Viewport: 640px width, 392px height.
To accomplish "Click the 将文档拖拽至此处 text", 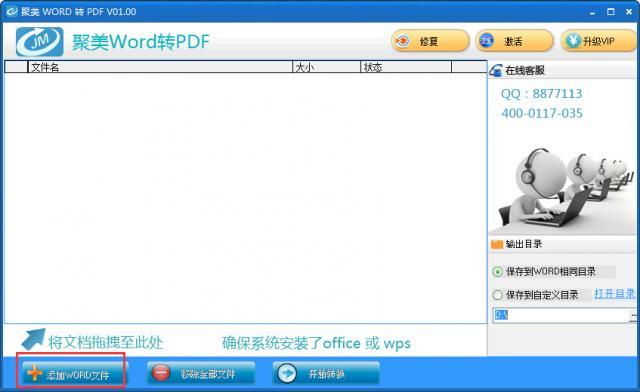I will coord(106,342).
